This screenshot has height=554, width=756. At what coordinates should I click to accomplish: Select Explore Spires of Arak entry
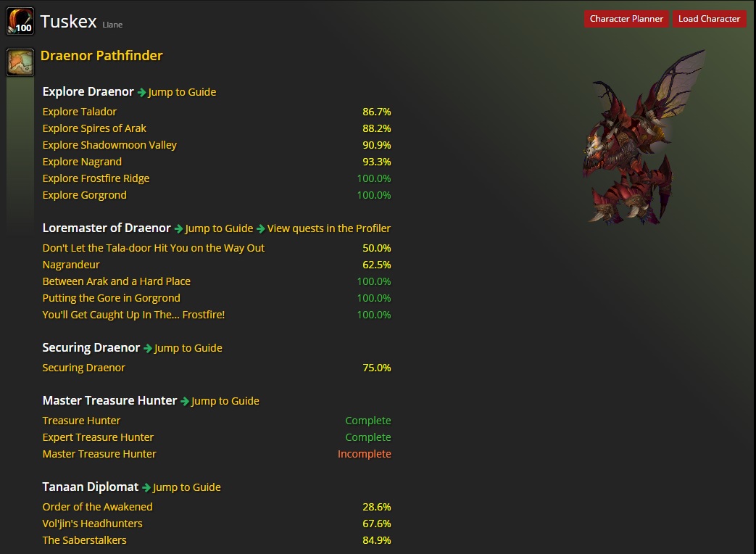point(94,128)
